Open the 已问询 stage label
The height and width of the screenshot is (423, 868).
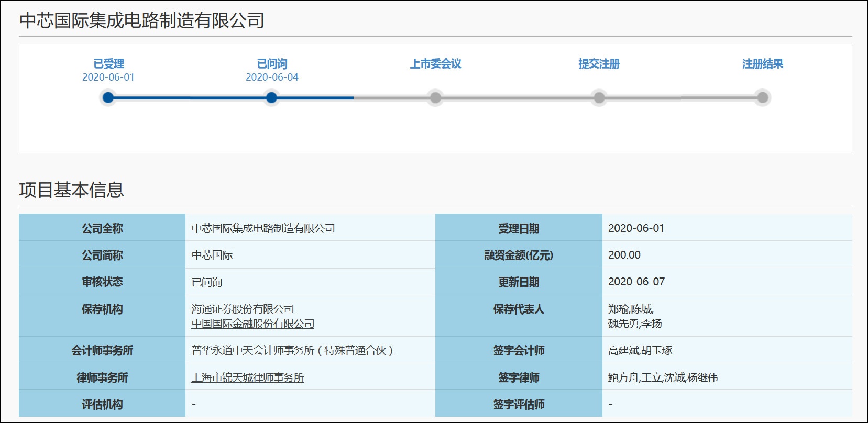tap(272, 64)
